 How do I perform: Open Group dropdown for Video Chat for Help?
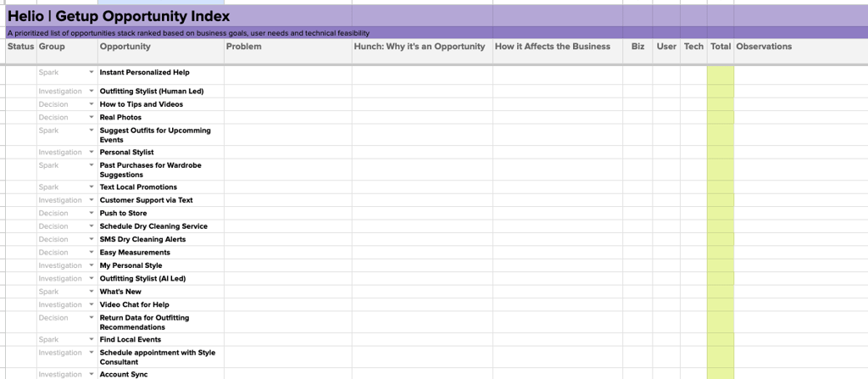pos(92,304)
